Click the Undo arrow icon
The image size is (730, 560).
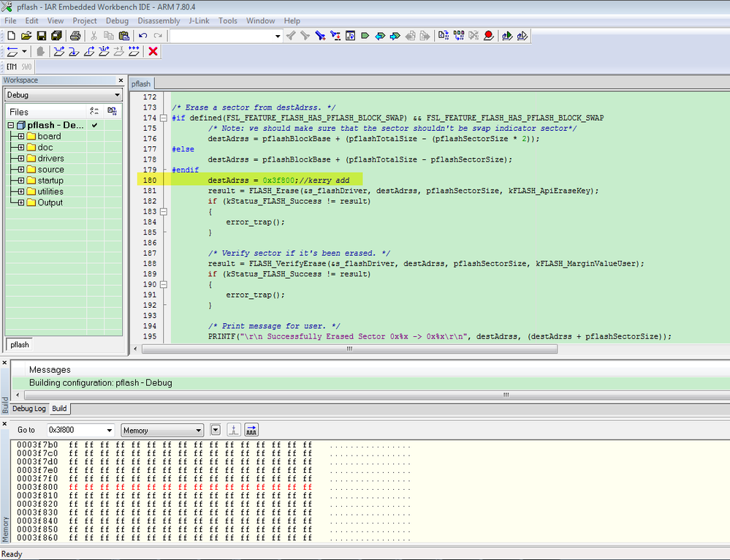pyautogui.click(x=143, y=36)
